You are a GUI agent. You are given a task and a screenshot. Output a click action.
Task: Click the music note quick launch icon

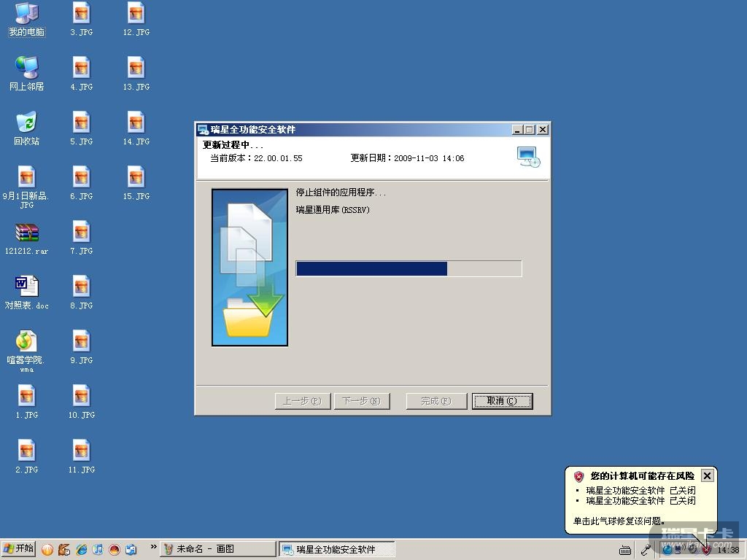click(x=98, y=550)
